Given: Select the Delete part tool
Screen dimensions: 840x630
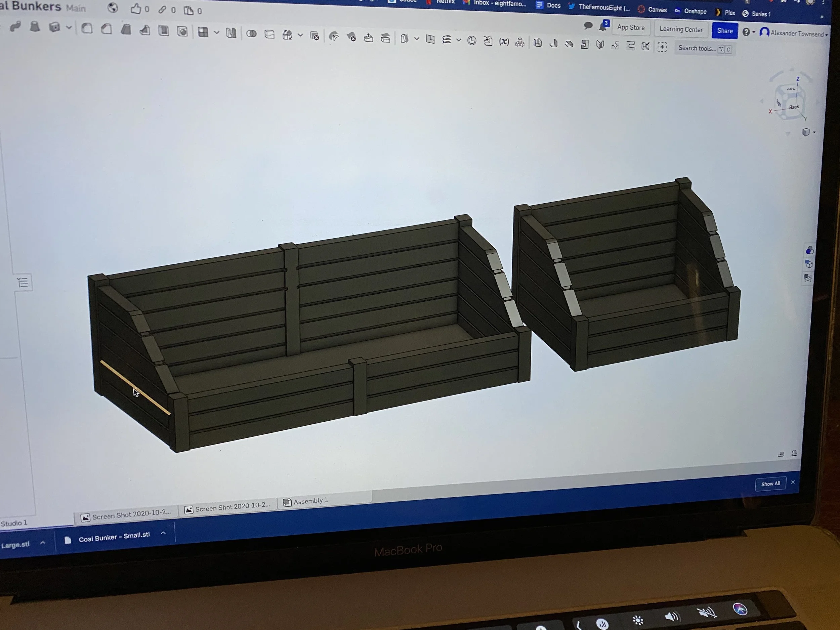Looking at the screenshot, I should click(x=314, y=36).
